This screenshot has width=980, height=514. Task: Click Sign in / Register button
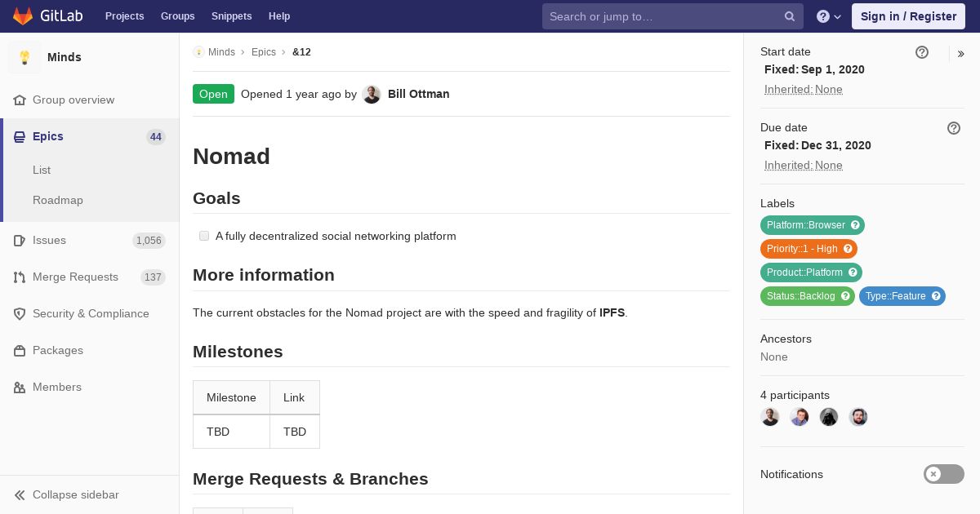pos(908,16)
